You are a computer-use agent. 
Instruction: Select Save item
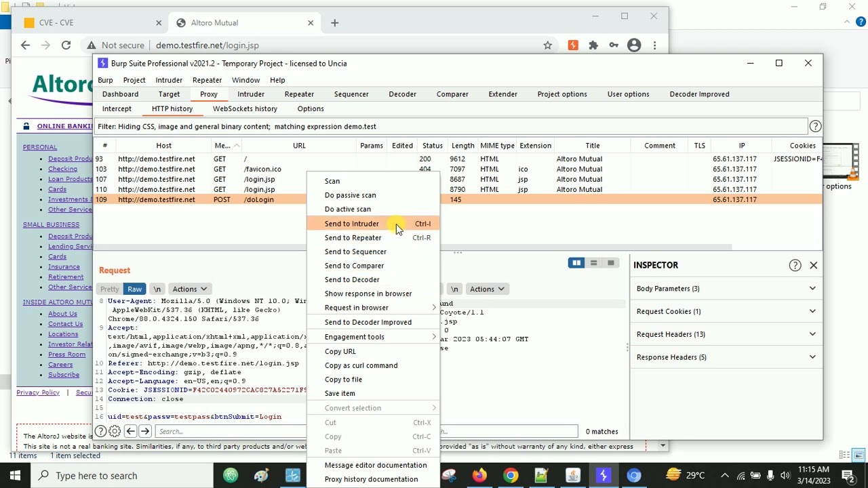point(373,393)
